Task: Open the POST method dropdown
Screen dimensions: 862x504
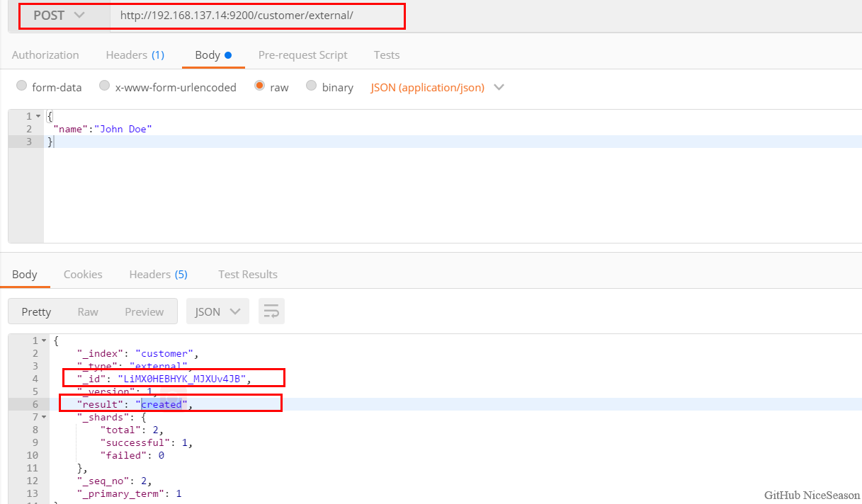Action: (x=59, y=15)
